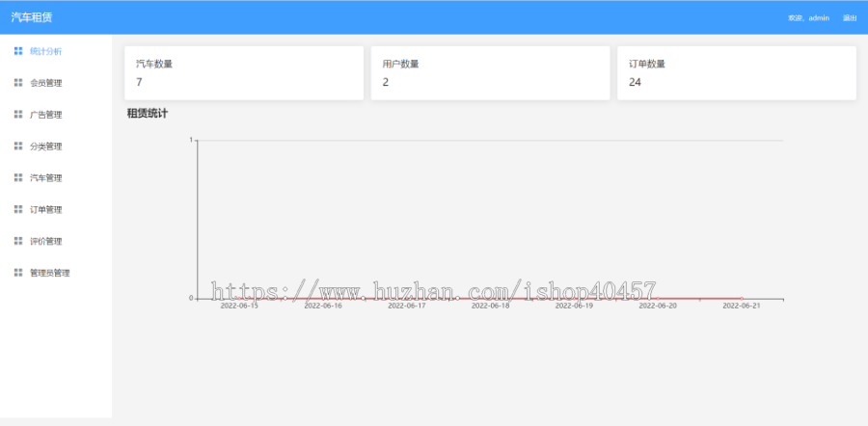Click the 汽车租赁 header title

tap(32, 17)
